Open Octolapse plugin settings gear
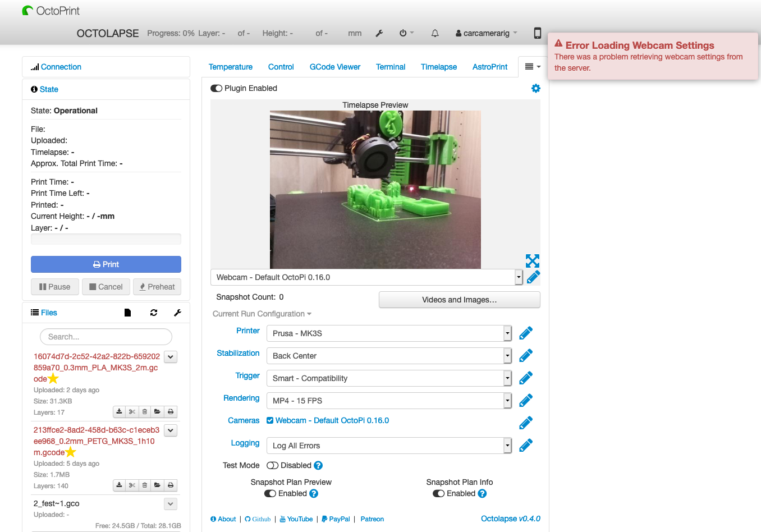The width and height of the screenshot is (761, 532). tap(536, 88)
